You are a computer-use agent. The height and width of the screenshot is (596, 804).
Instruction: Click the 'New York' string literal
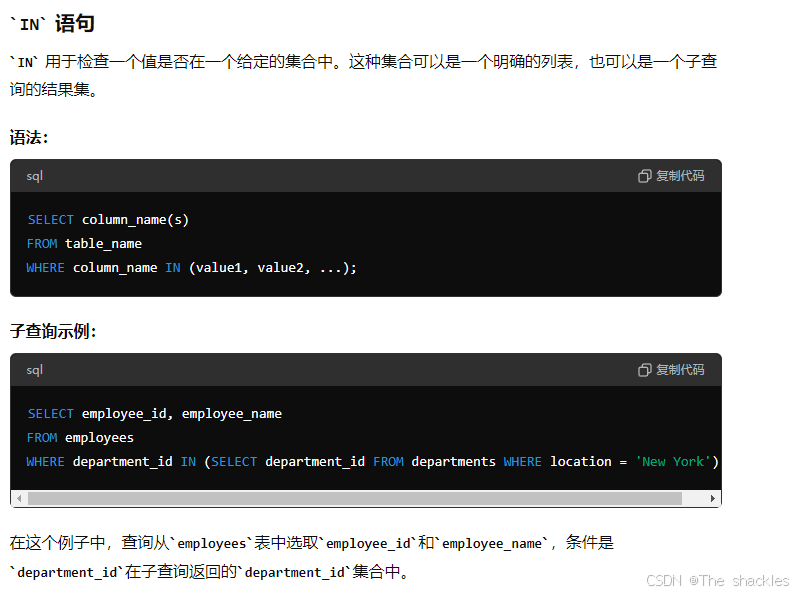pyautogui.click(x=673, y=462)
